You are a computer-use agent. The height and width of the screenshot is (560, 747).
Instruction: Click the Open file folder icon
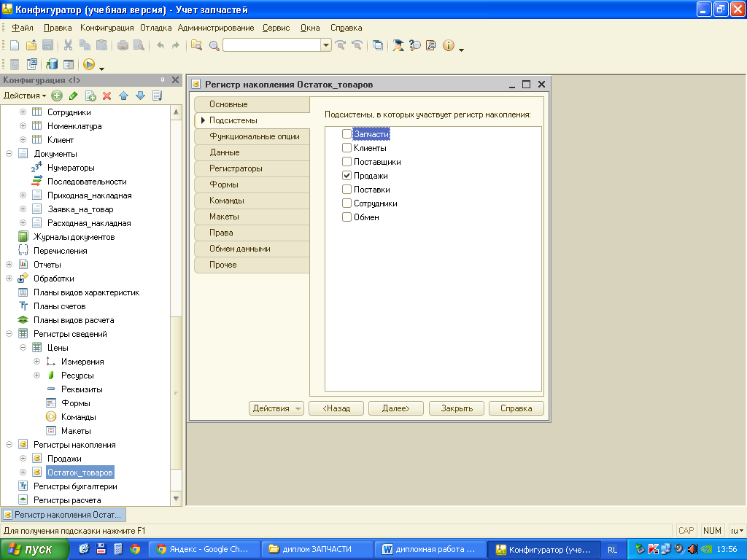click(x=31, y=45)
